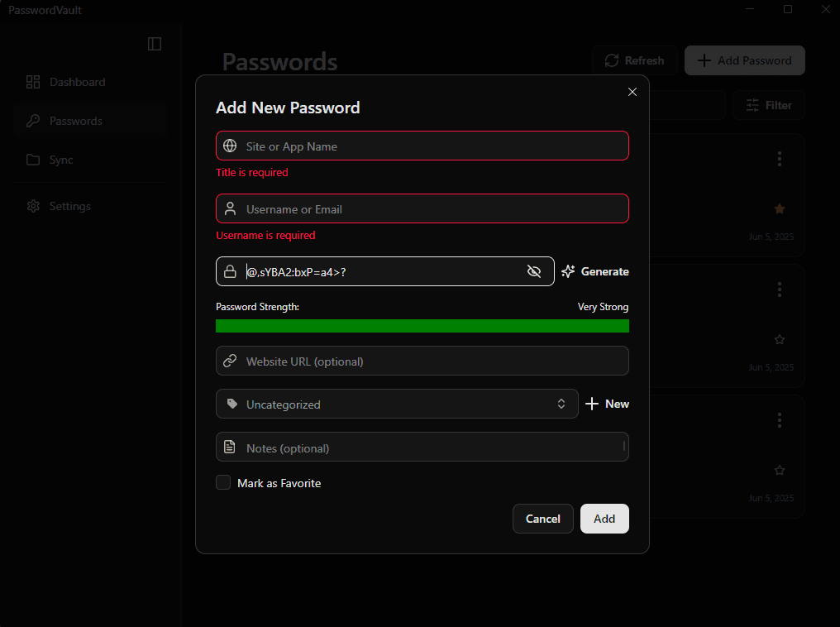This screenshot has height=627, width=840.
Task: Click the green password strength bar
Action: (422, 326)
